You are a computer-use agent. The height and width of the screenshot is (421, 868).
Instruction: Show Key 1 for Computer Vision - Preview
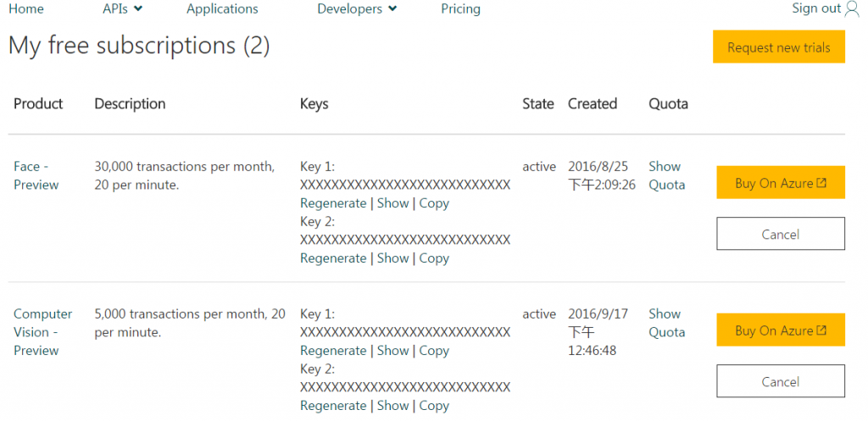pos(393,351)
